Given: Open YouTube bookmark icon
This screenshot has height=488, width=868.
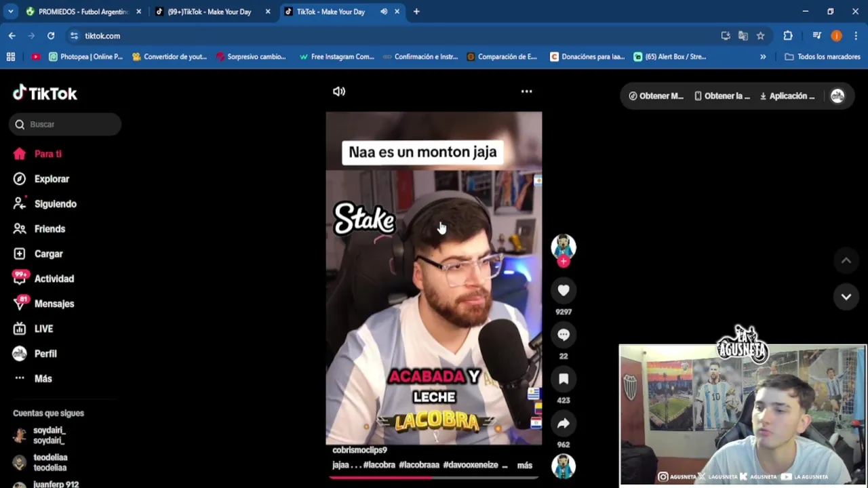Looking at the screenshot, I should (x=35, y=57).
